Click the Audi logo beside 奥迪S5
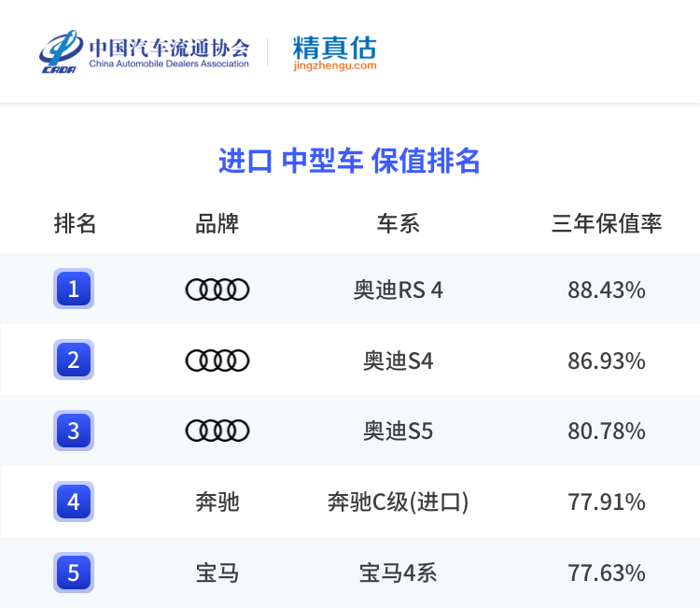 pos(217,431)
